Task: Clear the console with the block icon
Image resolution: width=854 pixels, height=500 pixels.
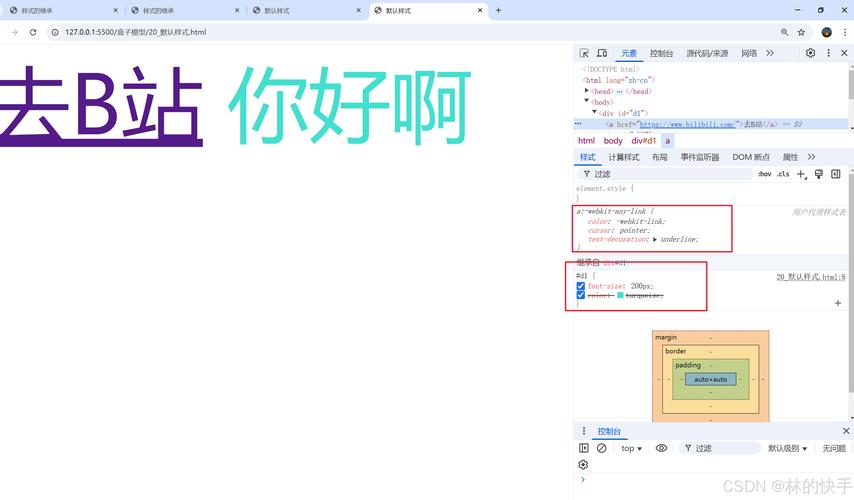Action: coord(601,448)
